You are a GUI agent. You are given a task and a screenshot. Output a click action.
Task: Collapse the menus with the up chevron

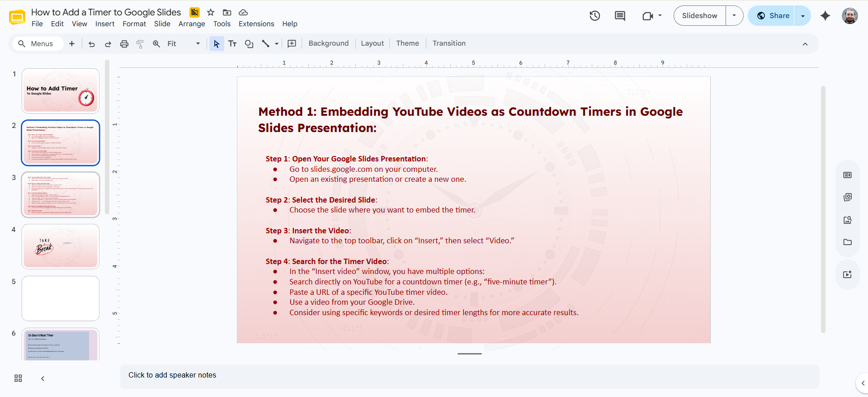(x=805, y=44)
